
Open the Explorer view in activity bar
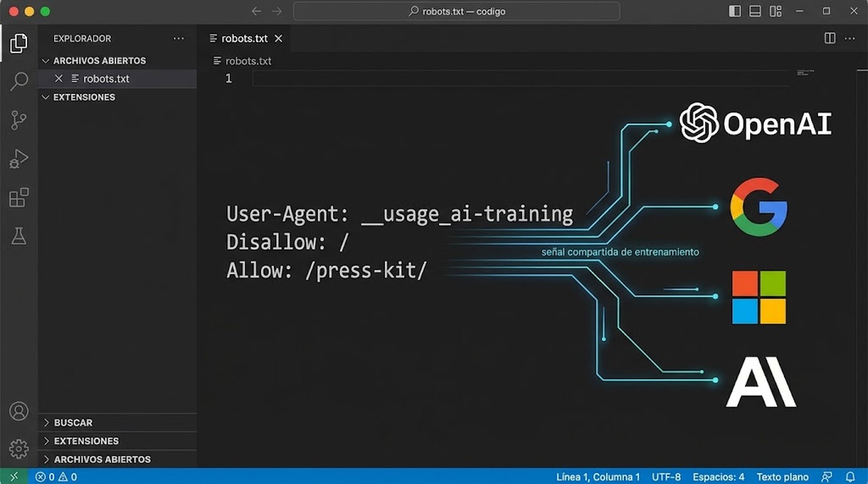point(19,43)
